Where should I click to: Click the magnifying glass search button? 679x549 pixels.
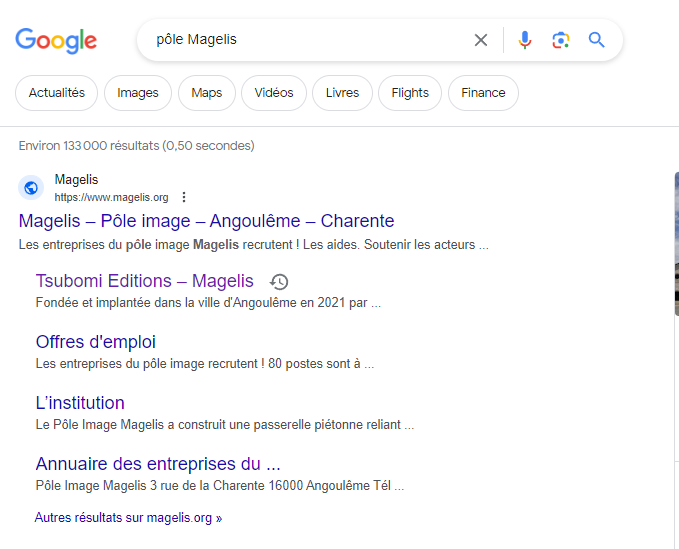[596, 40]
